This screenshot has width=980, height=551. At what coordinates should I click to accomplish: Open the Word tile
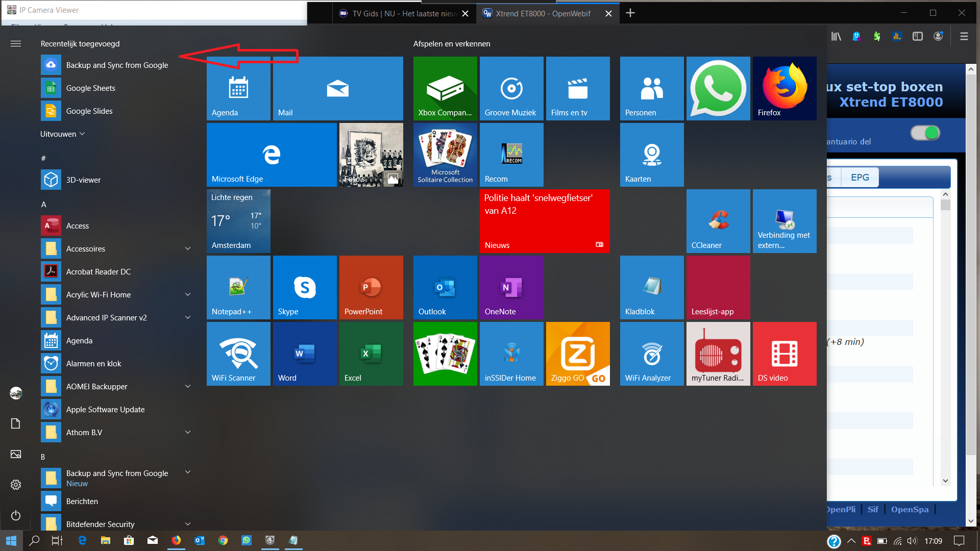coord(305,354)
